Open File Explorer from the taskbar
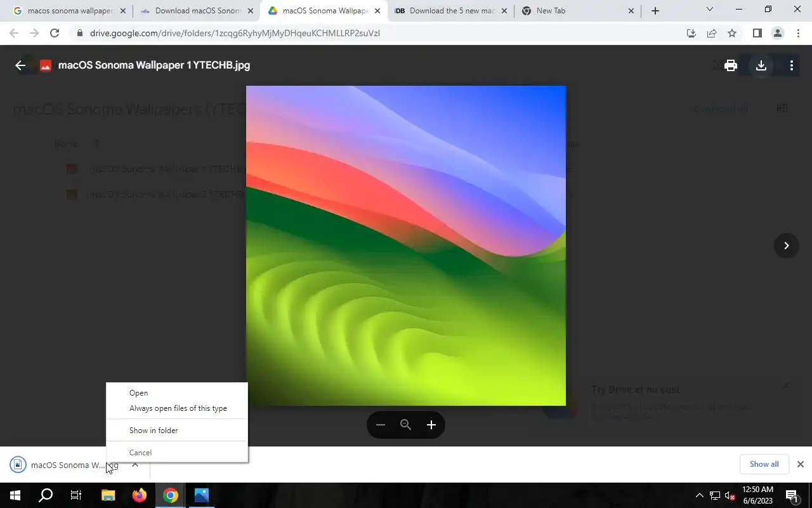 click(108, 495)
